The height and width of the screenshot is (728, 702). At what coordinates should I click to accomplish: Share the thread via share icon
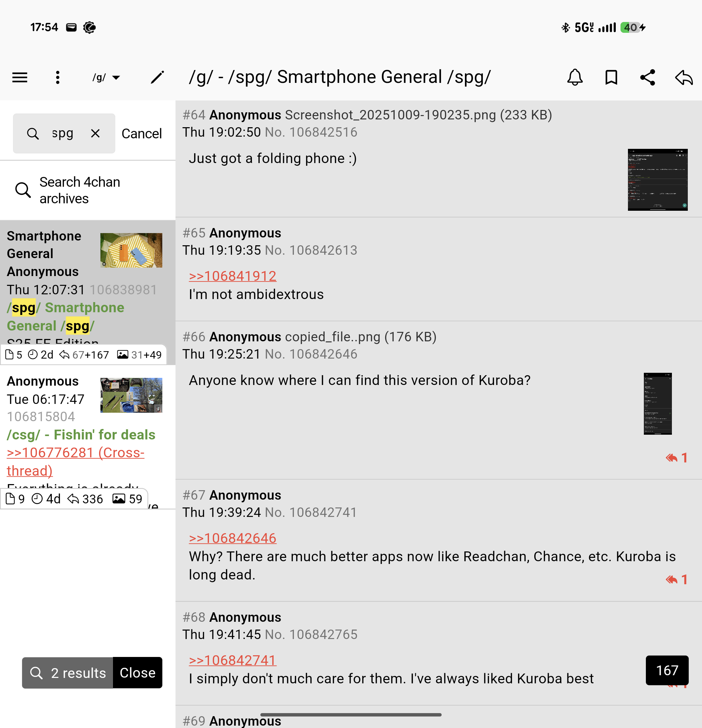click(x=648, y=77)
